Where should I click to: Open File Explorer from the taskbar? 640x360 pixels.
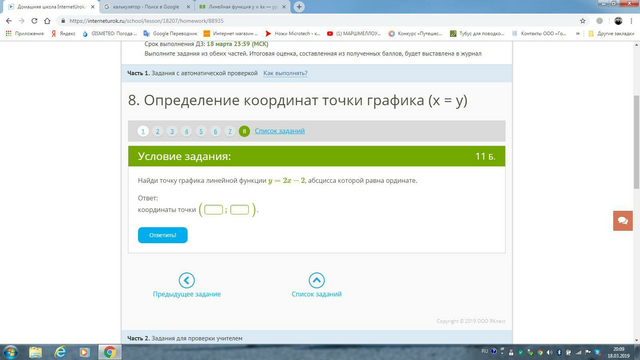click(x=36, y=352)
